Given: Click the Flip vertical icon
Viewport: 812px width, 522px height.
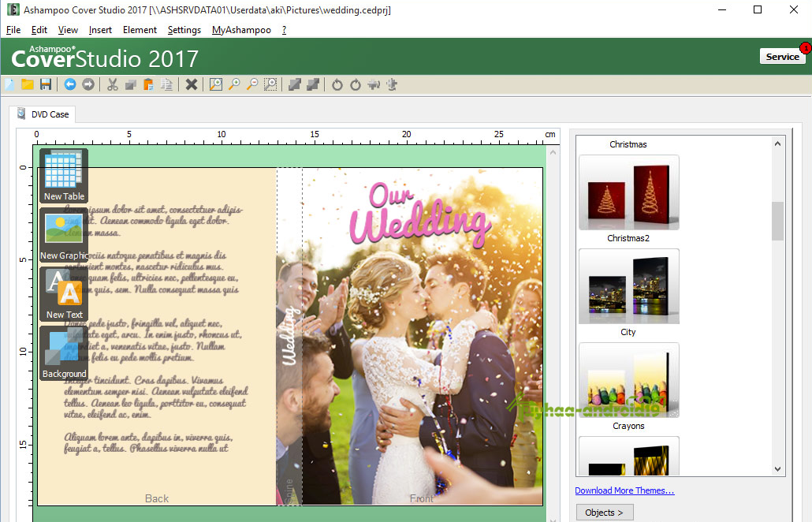Looking at the screenshot, I should point(392,84).
